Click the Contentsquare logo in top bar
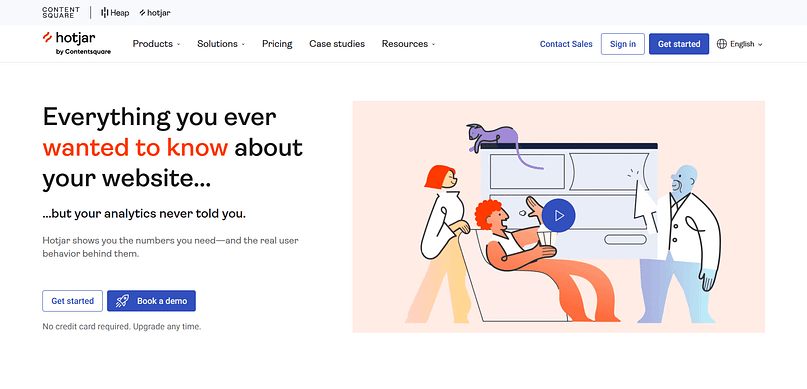The height and width of the screenshot is (389, 807). click(x=61, y=12)
